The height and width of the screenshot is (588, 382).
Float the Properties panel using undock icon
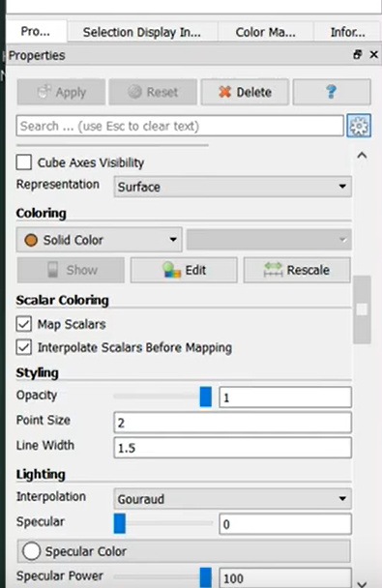coord(357,55)
